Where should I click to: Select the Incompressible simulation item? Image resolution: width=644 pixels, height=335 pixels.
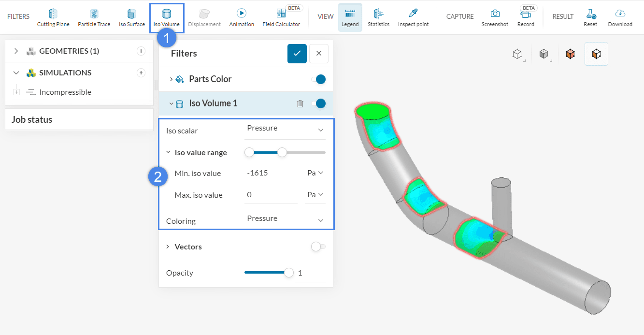coord(65,92)
